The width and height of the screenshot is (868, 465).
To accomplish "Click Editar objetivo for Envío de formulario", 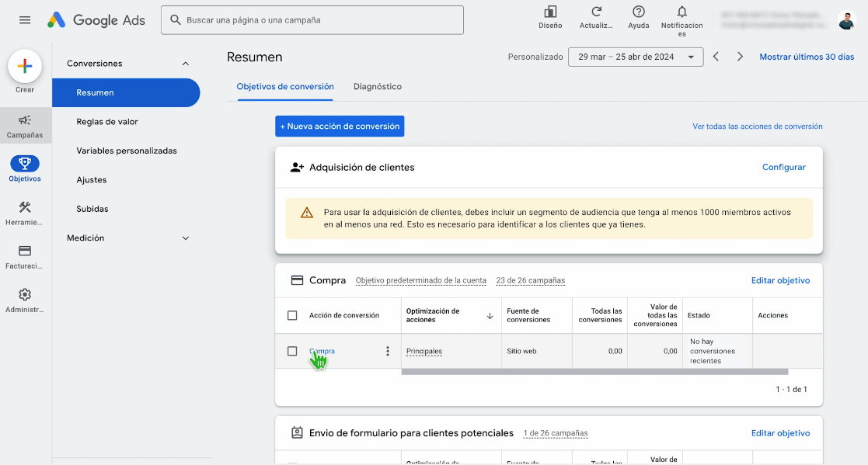I will [x=780, y=433].
